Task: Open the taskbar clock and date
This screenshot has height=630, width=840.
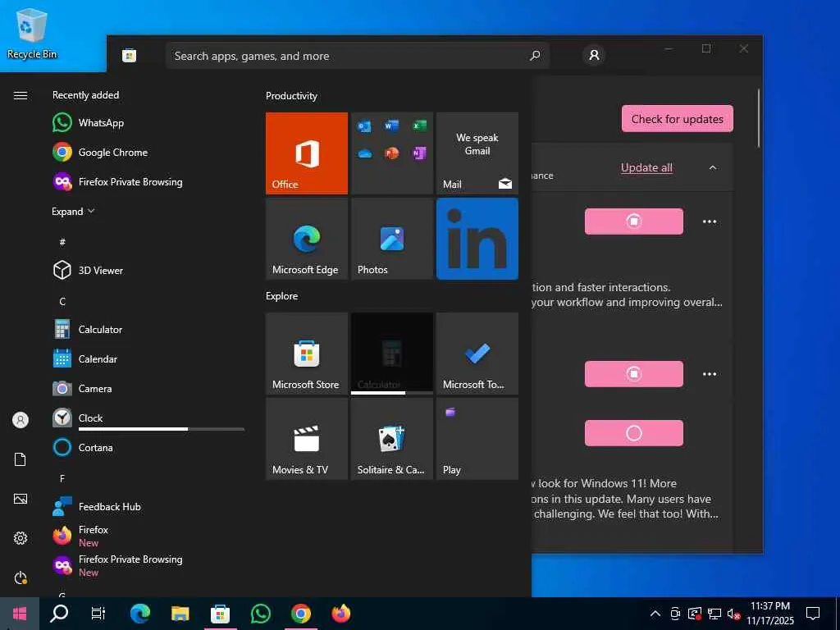Action: 769,614
